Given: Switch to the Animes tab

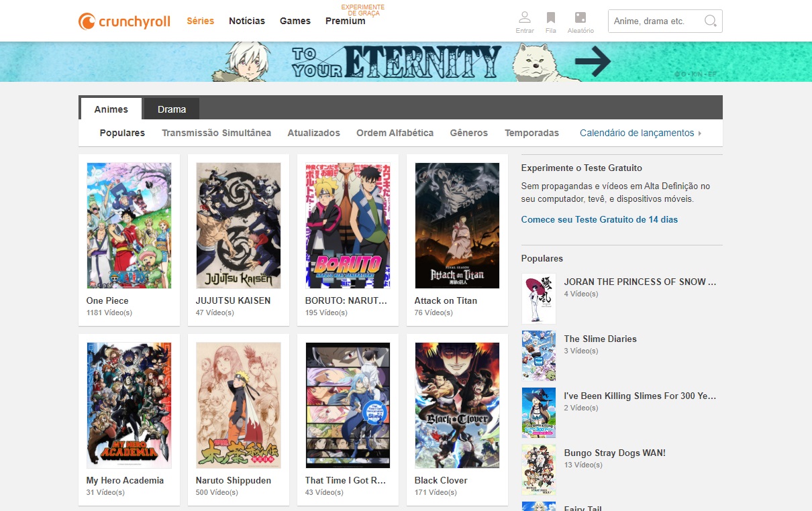Looking at the screenshot, I should (111, 109).
